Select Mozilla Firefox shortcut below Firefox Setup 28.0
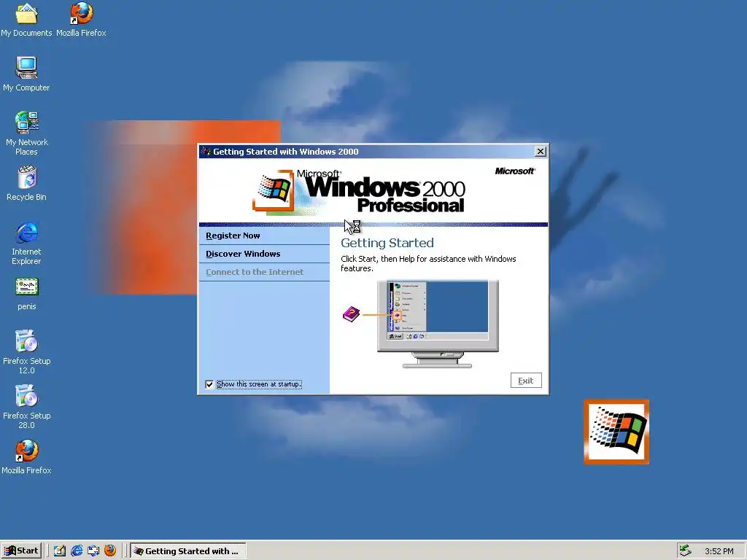 (26, 457)
